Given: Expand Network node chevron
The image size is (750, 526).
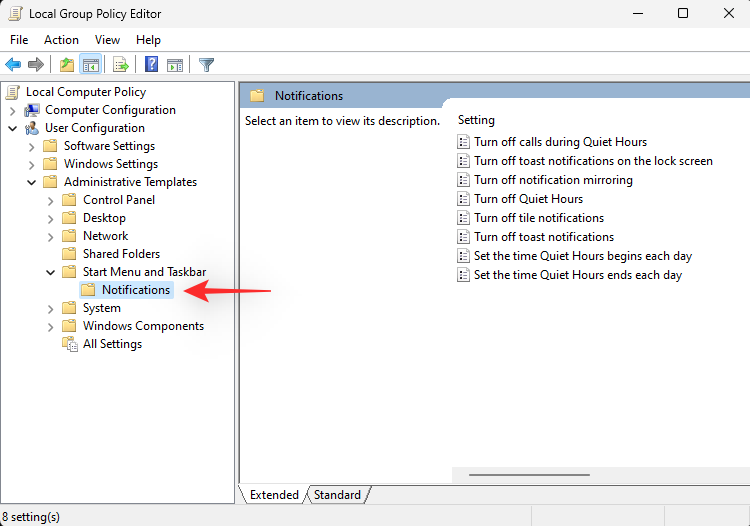Looking at the screenshot, I should (x=50, y=237).
